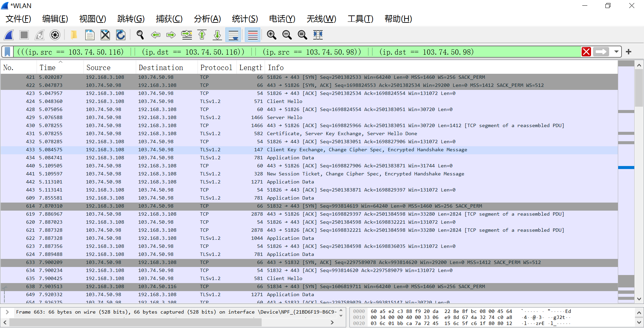Jump to the last packet
This screenshot has height=328, width=644.
[217, 35]
